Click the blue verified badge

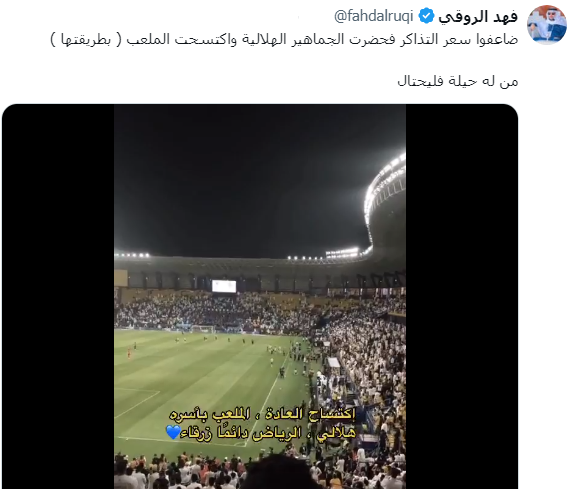pyautogui.click(x=426, y=17)
